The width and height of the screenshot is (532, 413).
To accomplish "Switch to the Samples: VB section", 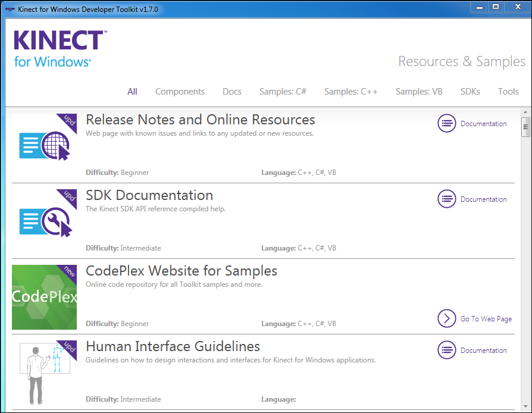I will 419,91.
